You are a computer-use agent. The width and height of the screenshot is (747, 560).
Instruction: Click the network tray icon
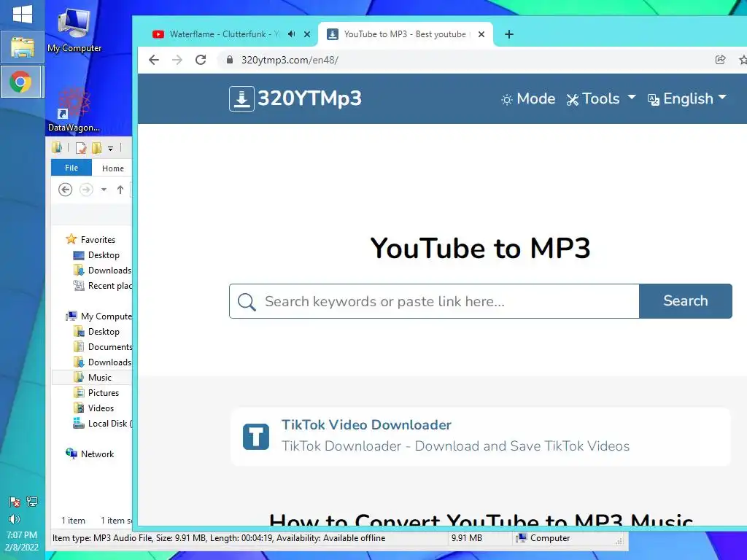point(32,501)
